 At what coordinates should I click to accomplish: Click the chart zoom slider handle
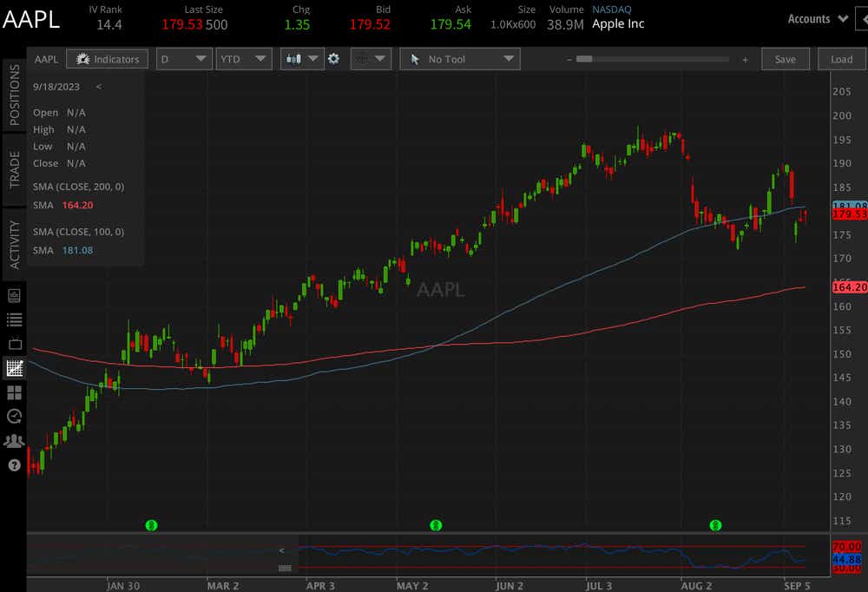584,59
